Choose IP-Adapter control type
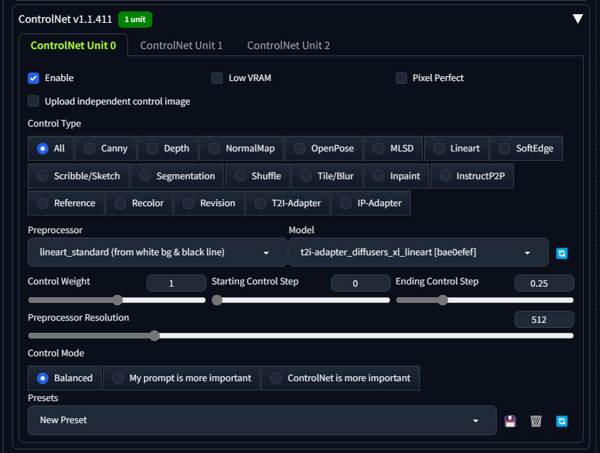600x453 pixels. point(371,203)
